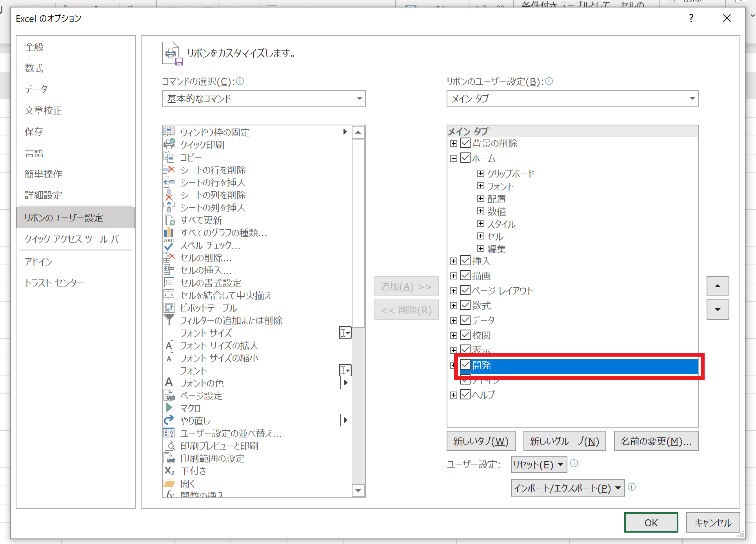
Task: Click the Print Preview (印刷プレビューと印刷) icon
Action: [169, 446]
